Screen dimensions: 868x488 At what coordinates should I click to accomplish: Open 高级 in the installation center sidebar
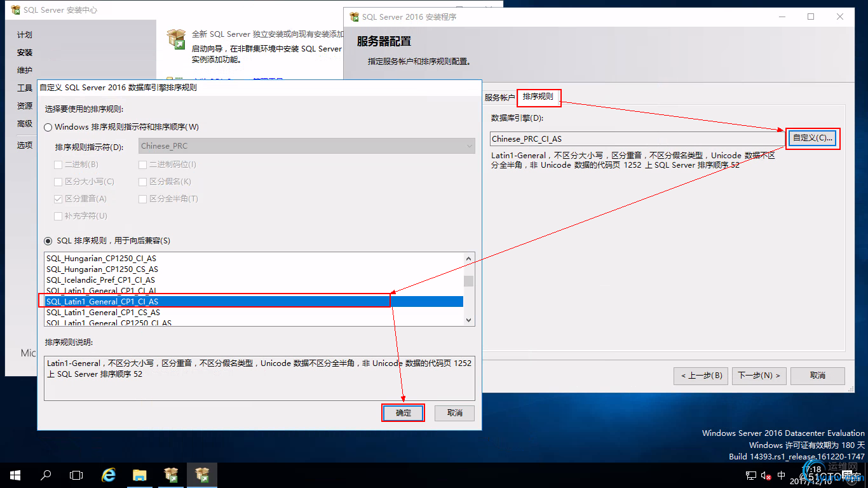[25, 124]
